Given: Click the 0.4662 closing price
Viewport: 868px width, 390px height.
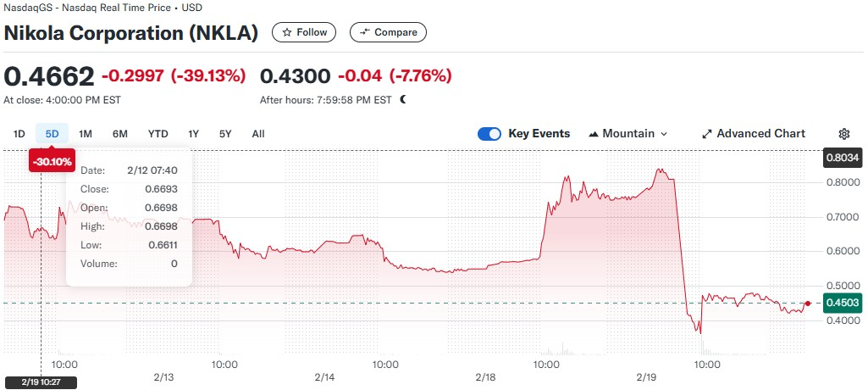Looking at the screenshot, I should pos(49,76).
